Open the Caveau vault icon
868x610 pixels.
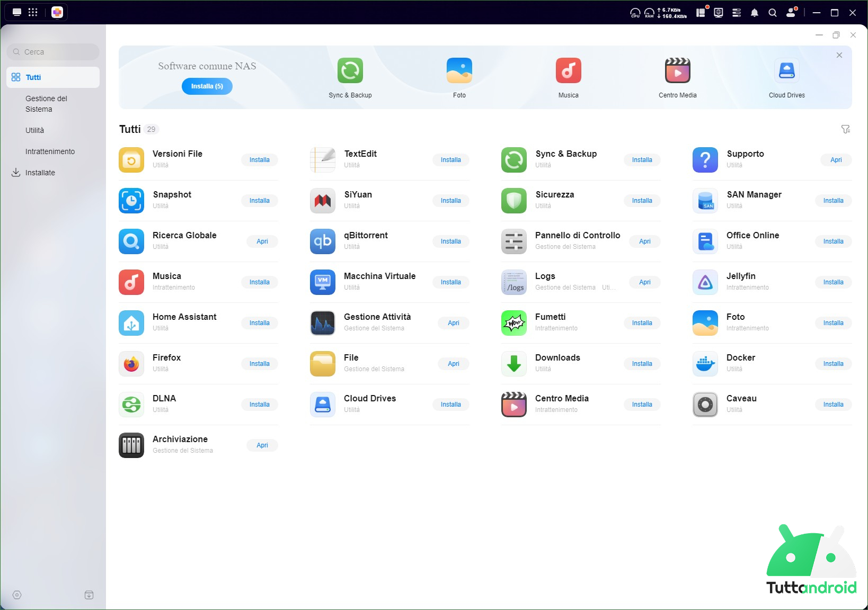click(705, 405)
